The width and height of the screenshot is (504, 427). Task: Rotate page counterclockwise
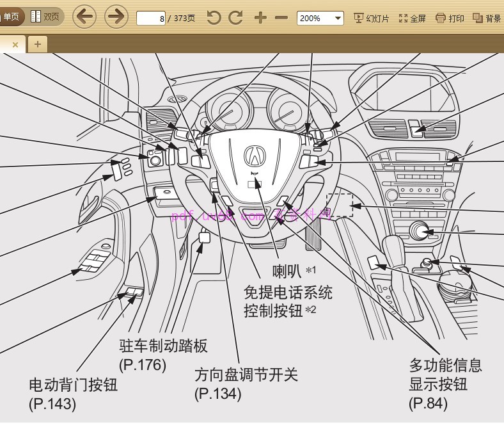pyautogui.click(x=214, y=18)
